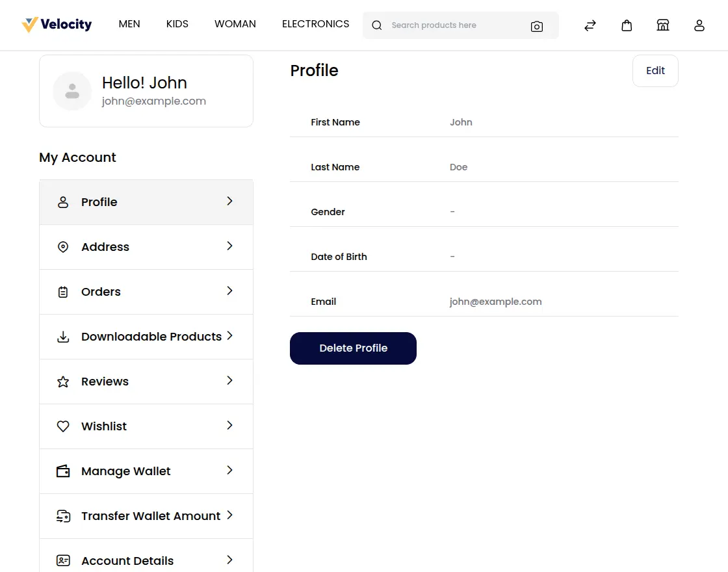Open image search via camera icon
Viewport: 728px width, 572px height.
click(x=537, y=26)
